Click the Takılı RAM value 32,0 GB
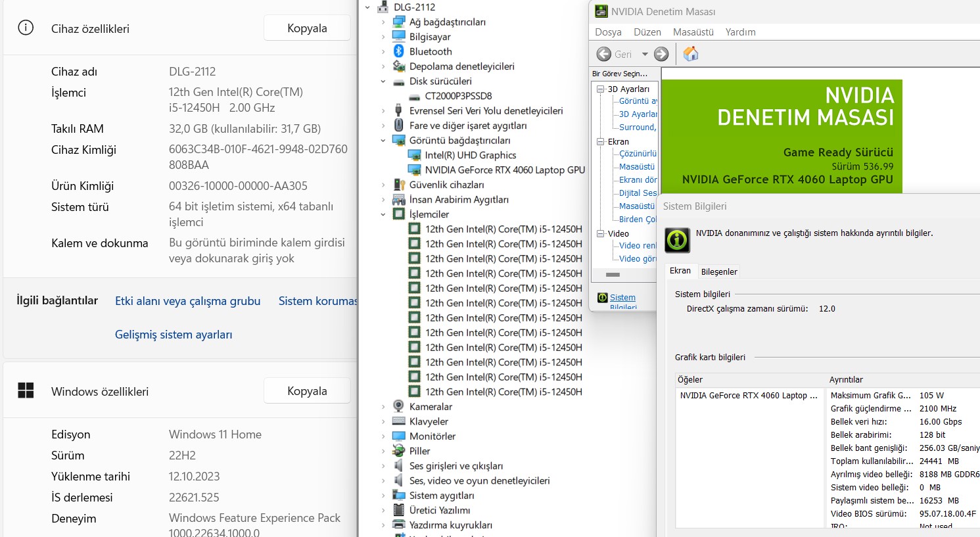980x537 pixels. 245,129
